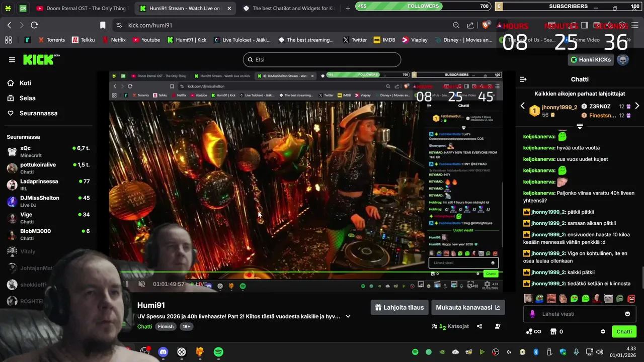Image resolution: width=644 pixels, height=362 pixels.
Task: Open Spotify from the taskbar
Action: [218, 352]
